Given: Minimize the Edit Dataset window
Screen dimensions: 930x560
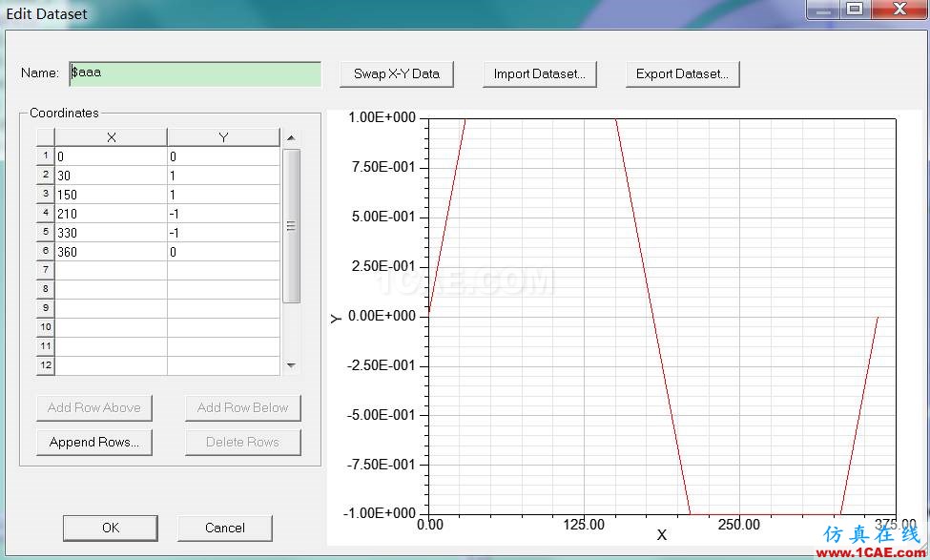Looking at the screenshot, I should (823, 10).
